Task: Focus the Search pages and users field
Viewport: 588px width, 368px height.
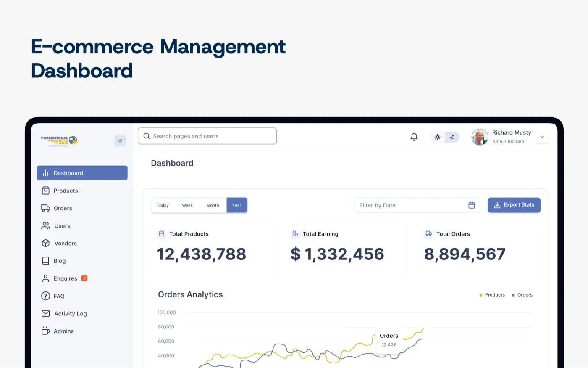Action: click(x=207, y=136)
